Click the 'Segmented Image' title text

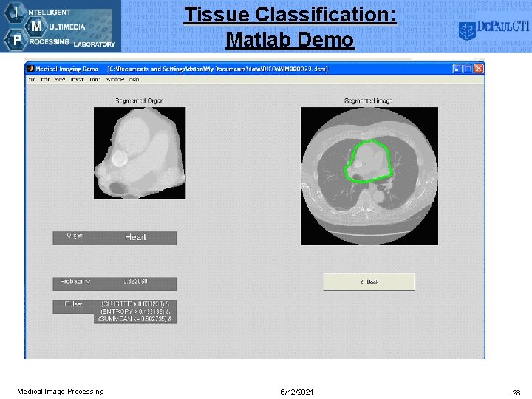(x=369, y=100)
